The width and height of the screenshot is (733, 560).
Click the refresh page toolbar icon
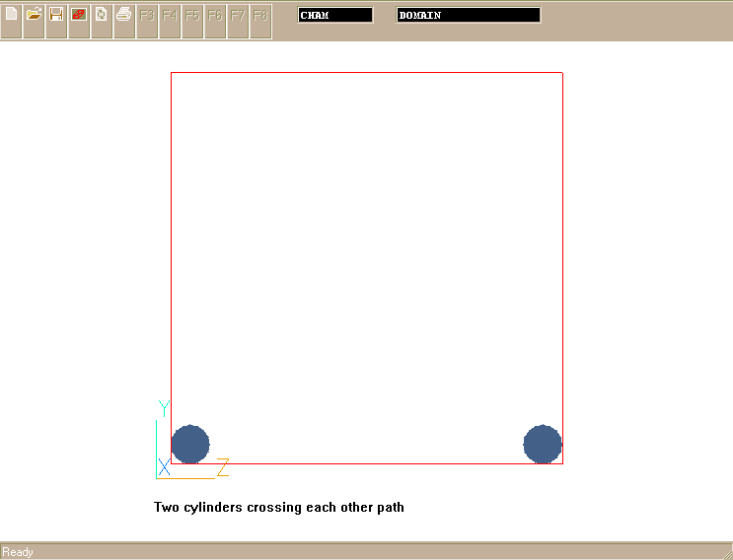point(102,16)
